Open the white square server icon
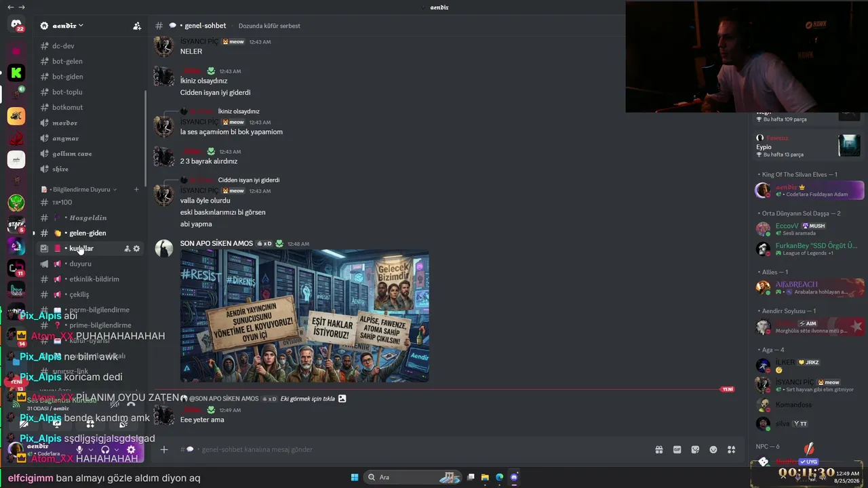This screenshot has width=868, height=488. pos(16,159)
